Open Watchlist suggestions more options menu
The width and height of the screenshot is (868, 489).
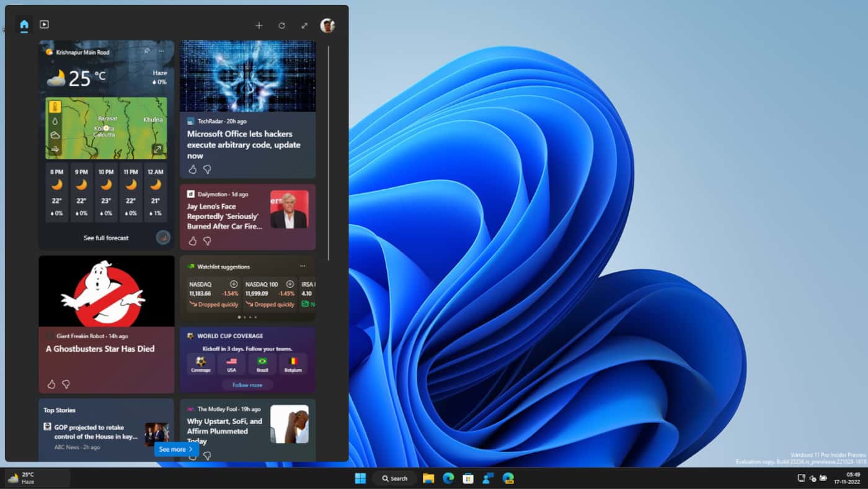point(303,266)
